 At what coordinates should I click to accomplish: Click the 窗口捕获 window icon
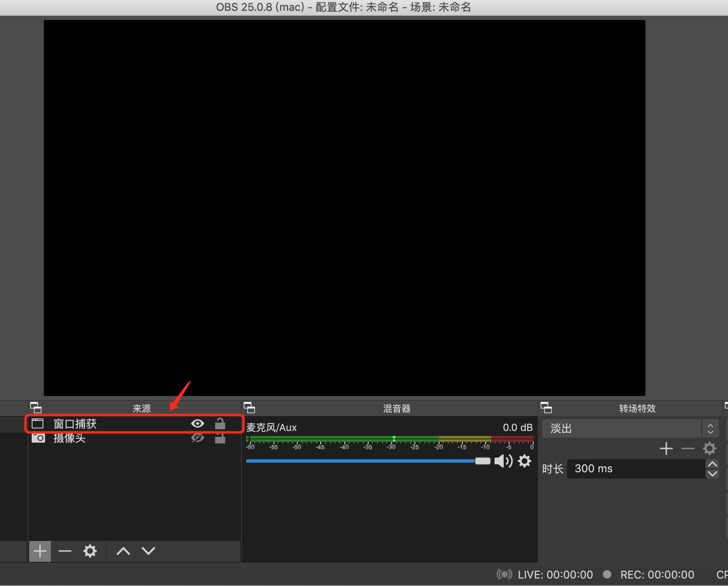(38, 424)
